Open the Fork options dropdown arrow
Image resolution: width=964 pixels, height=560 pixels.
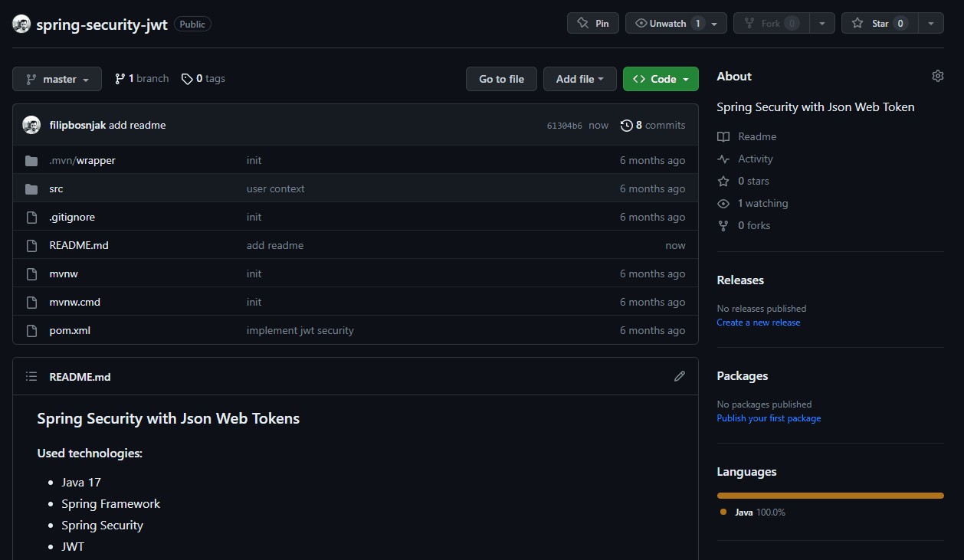822,23
